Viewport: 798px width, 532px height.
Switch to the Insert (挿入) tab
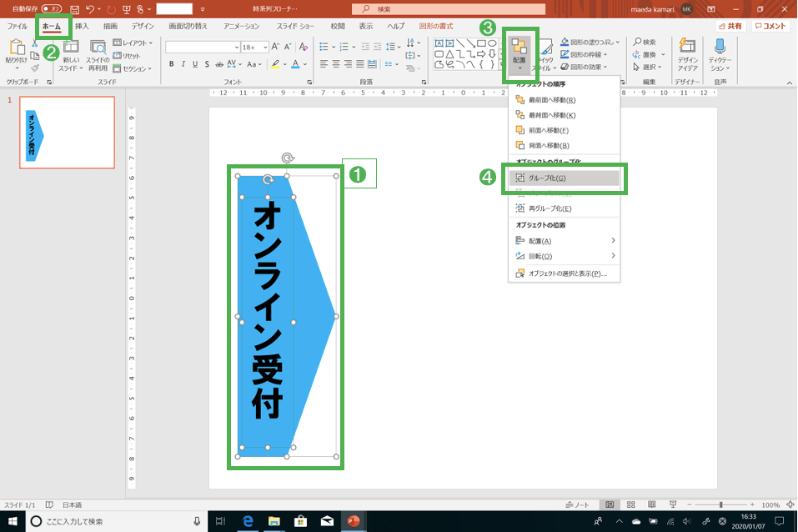pyautogui.click(x=82, y=26)
